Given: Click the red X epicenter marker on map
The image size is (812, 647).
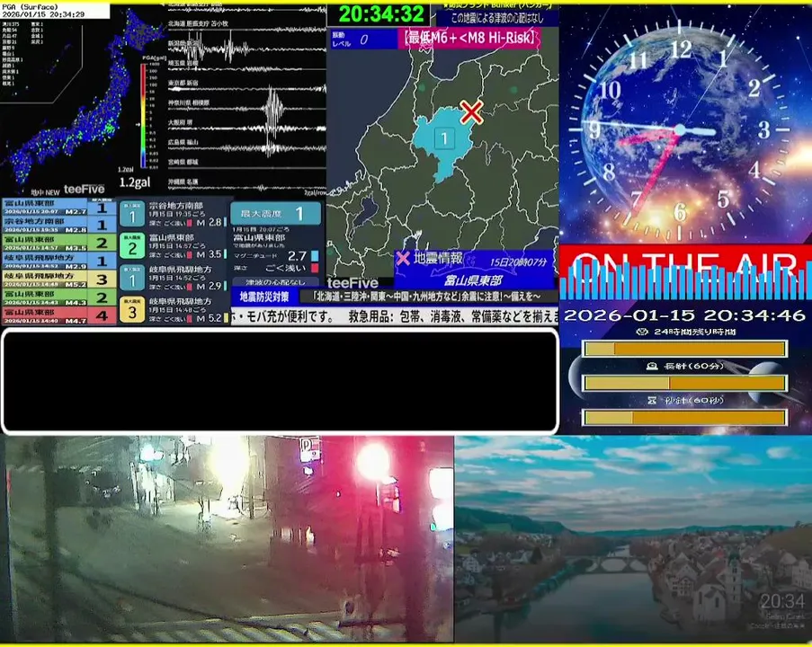Looking at the screenshot, I should 470,112.
